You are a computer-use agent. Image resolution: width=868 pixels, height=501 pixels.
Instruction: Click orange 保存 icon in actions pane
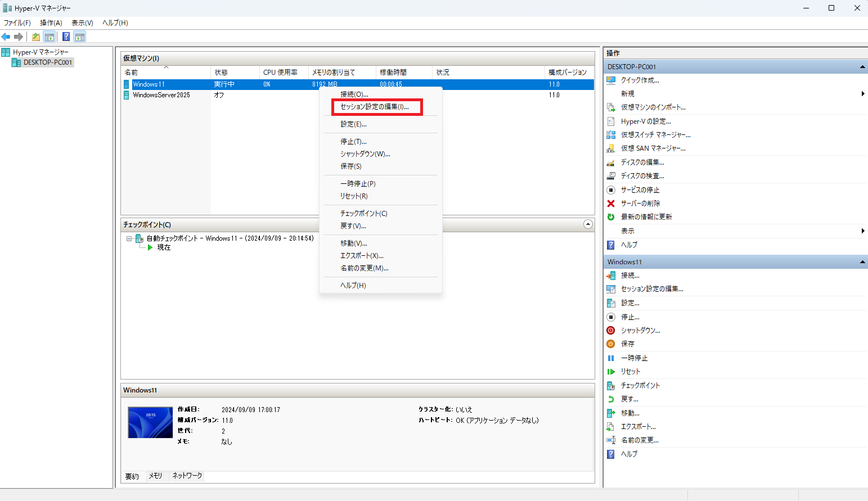pos(611,344)
